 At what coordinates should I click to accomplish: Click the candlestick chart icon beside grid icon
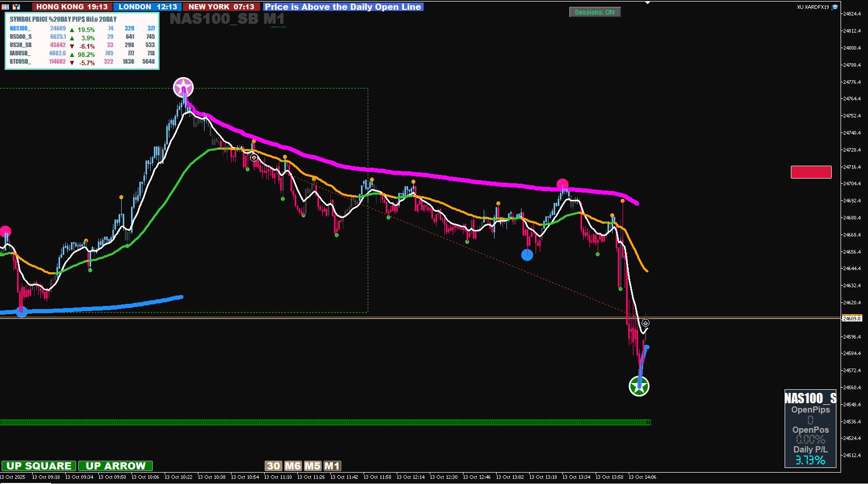point(17,7)
